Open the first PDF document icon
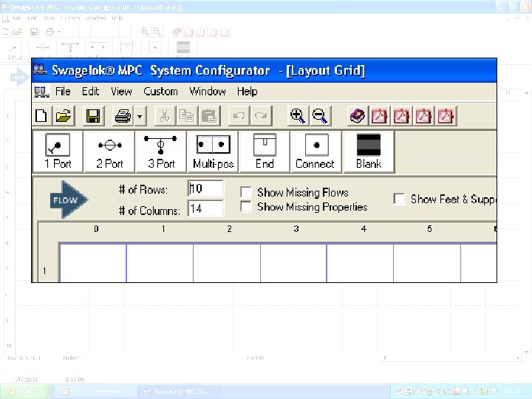Screen dimensions: 532x399 [x=379, y=116]
